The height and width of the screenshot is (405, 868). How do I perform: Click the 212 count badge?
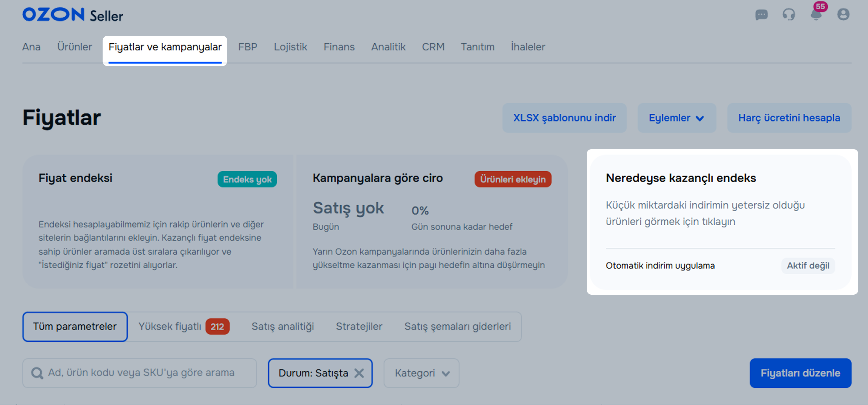(x=217, y=326)
